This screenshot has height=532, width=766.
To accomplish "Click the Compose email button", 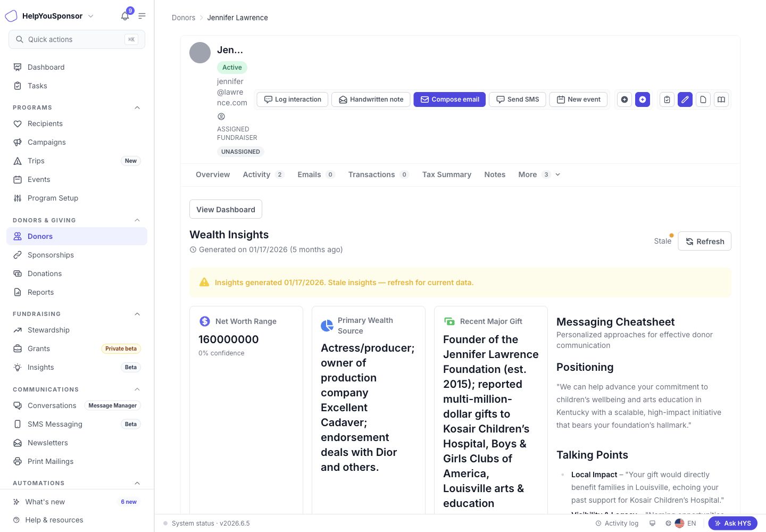I will coord(449,99).
